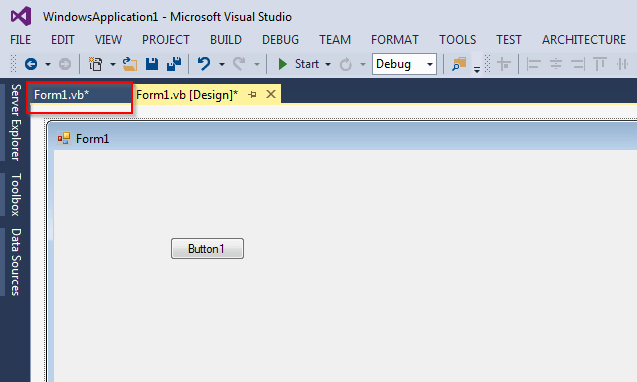637x382 pixels.
Task: Click the Navigate Backward arrow icon
Action: (x=31, y=64)
